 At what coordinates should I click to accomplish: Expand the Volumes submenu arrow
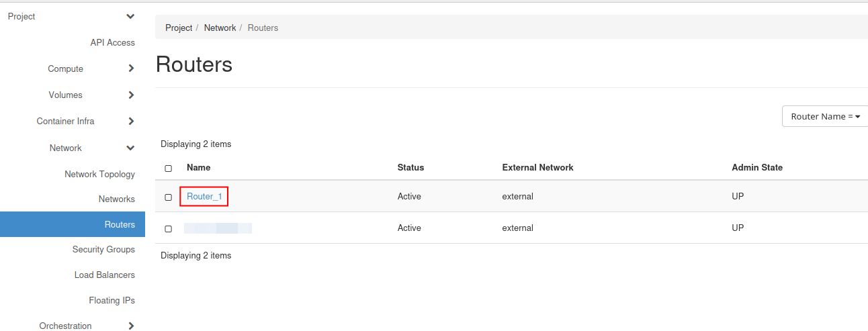[x=131, y=95]
